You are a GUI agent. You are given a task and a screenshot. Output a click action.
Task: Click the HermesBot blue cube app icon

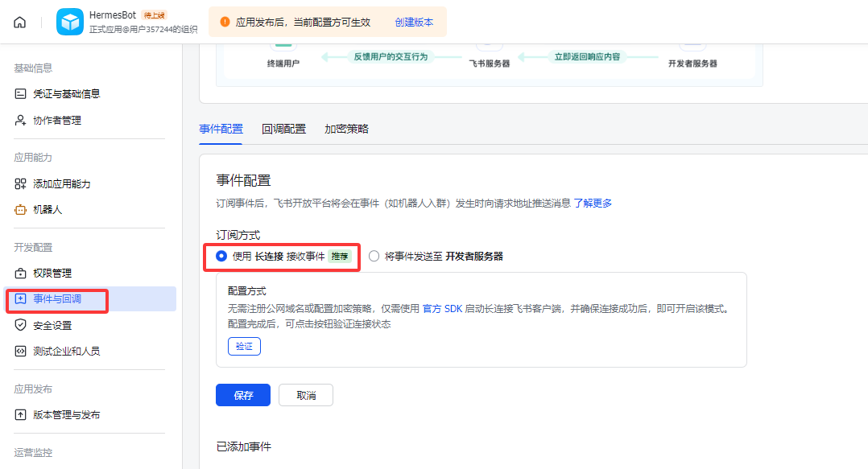click(x=70, y=23)
